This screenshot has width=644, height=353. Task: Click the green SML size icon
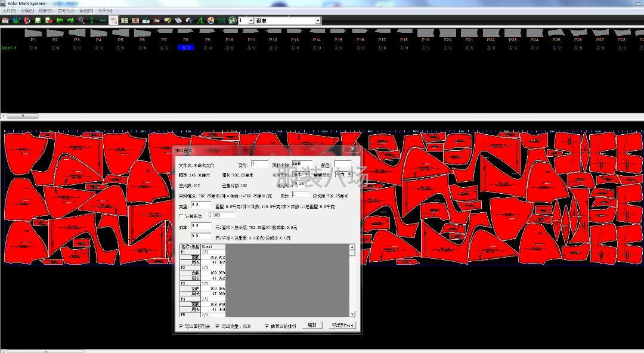pyautogui.click(x=221, y=20)
